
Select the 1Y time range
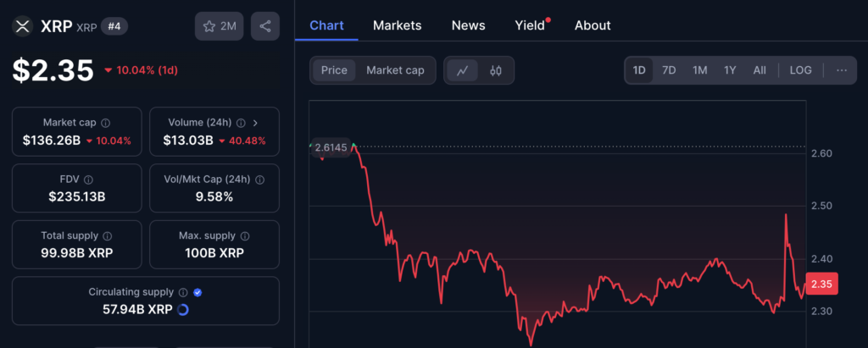[x=730, y=70]
